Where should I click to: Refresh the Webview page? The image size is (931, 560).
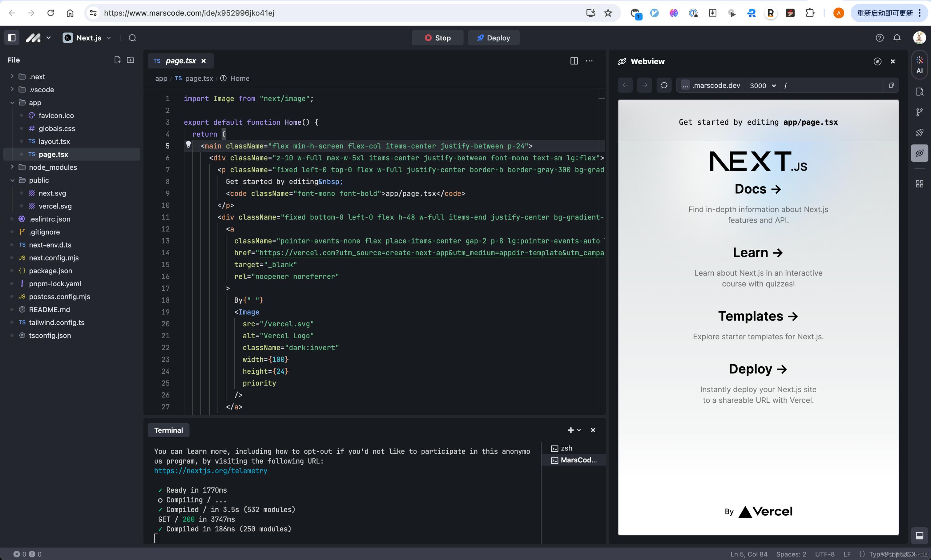pos(664,85)
